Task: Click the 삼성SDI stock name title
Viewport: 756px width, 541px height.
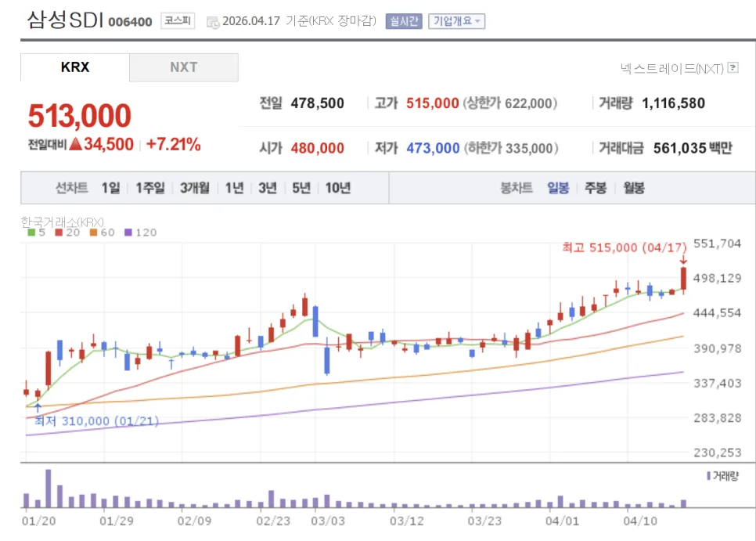Action: tap(65, 20)
